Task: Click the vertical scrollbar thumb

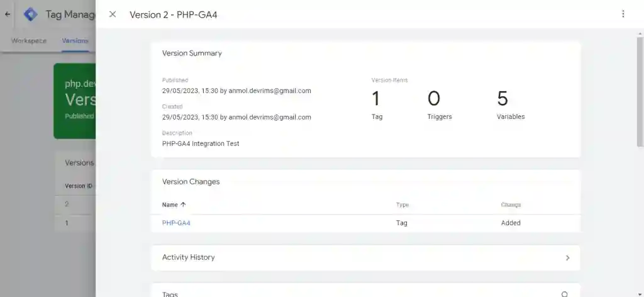Action: coord(640,91)
